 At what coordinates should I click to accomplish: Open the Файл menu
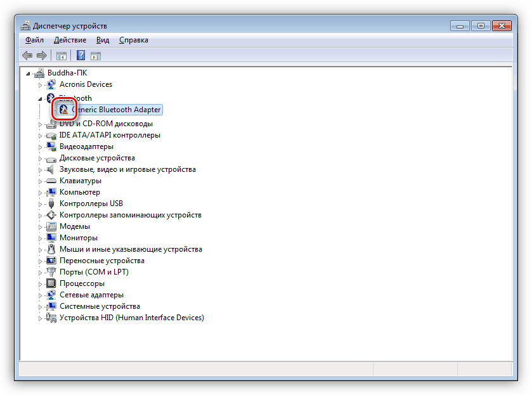pyautogui.click(x=35, y=40)
